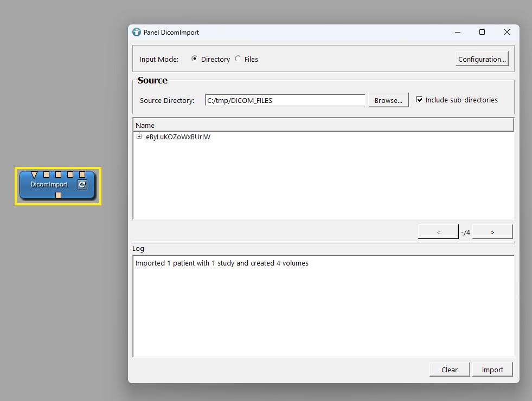Select the DicomImport module node
Screen dimensions: 532x401
click(57, 185)
